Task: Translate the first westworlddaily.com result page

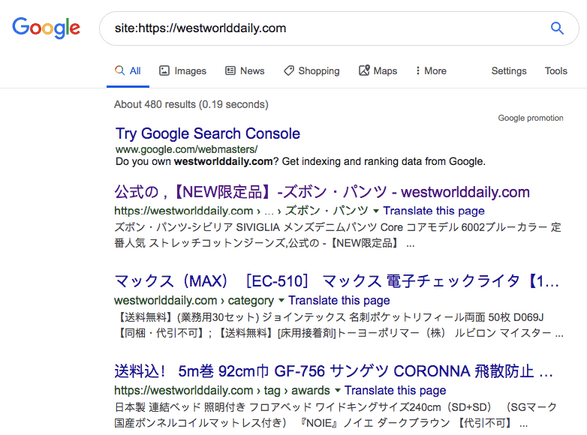Action: click(x=434, y=211)
